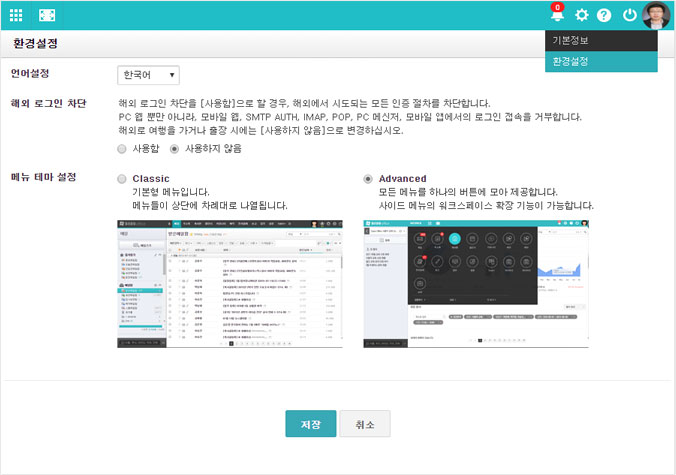The height and width of the screenshot is (475, 676).
Task: Click the fullscreen expand icon in header
Action: tap(47, 16)
